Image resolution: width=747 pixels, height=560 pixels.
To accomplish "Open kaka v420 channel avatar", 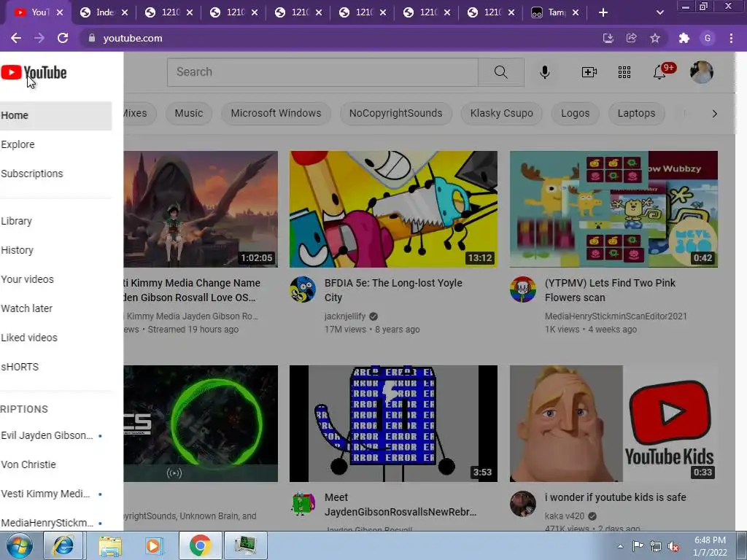I will [x=522, y=503].
